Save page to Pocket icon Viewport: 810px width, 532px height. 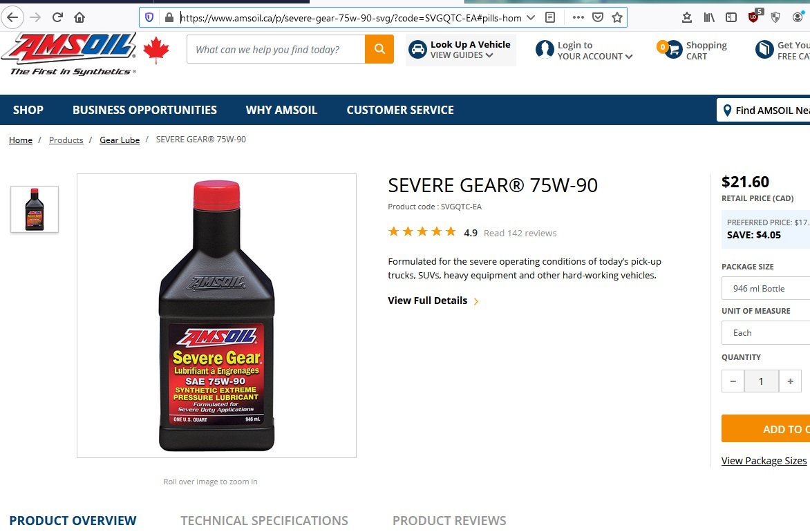pos(598,17)
